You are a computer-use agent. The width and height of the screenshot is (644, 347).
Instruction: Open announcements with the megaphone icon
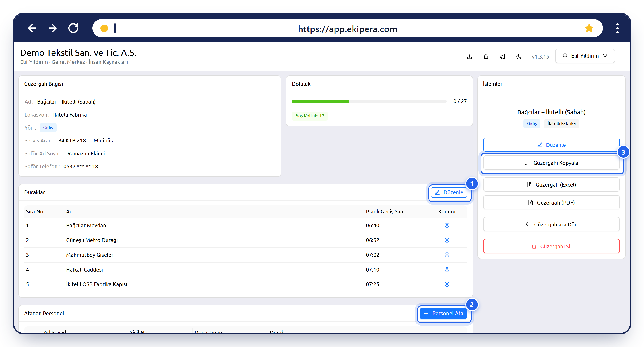(x=502, y=57)
